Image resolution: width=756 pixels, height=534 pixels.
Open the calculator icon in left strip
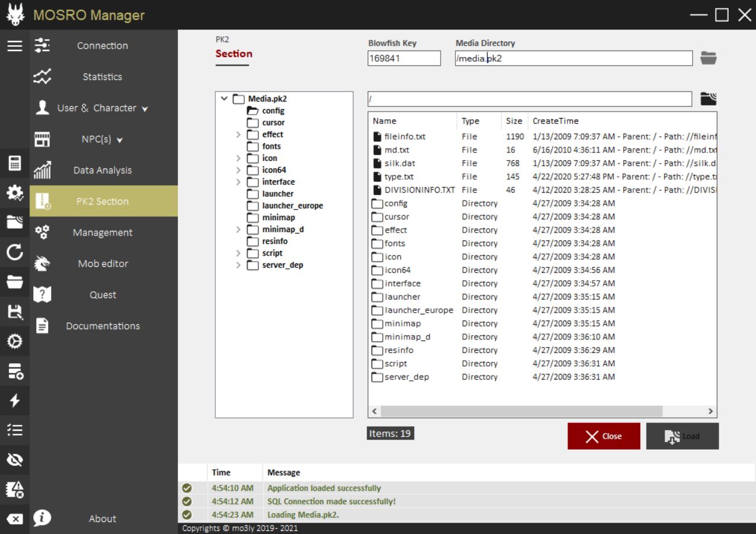coord(15,163)
